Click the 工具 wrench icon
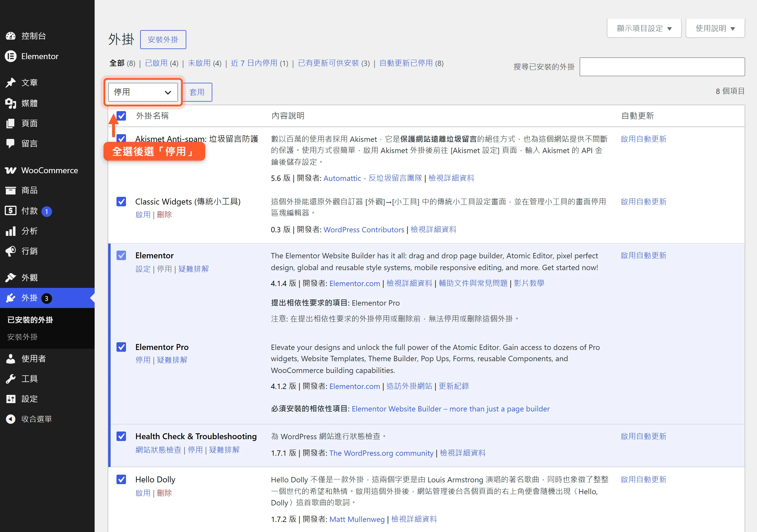Image resolution: width=757 pixels, height=532 pixels. tap(11, 379)
